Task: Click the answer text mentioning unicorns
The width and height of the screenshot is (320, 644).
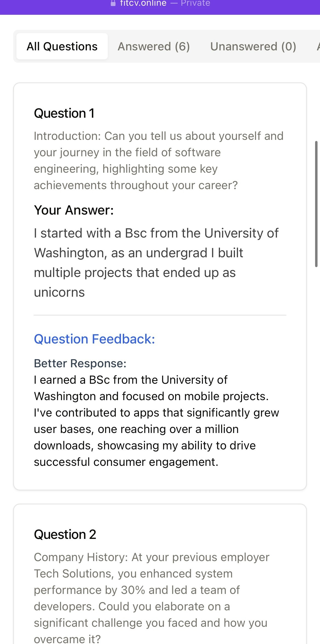Action: tap(156, 263)
